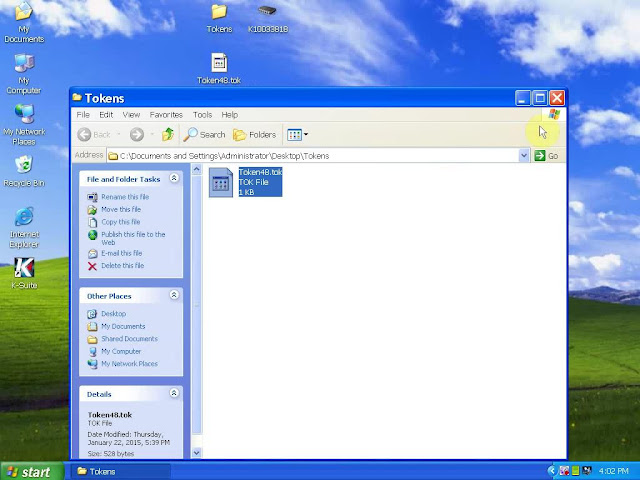Open Back history dropdown arrow

tap(119, 134)
